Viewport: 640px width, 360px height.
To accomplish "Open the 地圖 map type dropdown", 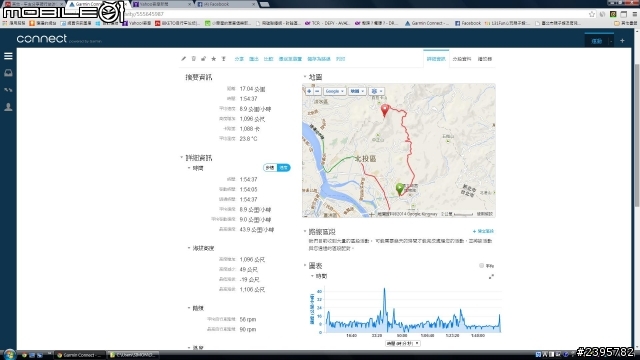I will [x=357, y=91].
